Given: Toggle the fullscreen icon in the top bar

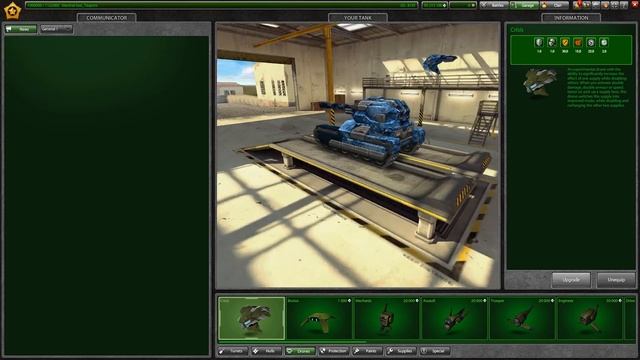Looking at the screenshot, I should click(x=615, y=5).
